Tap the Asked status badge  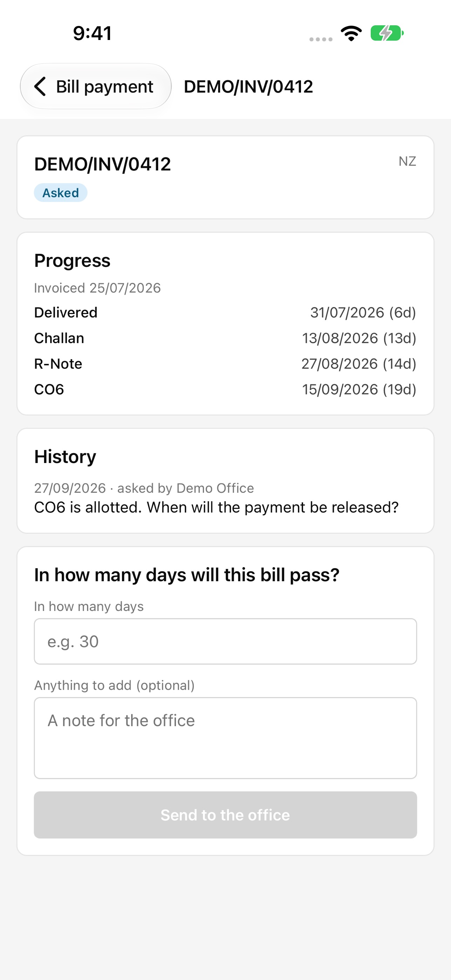(61, 193)
